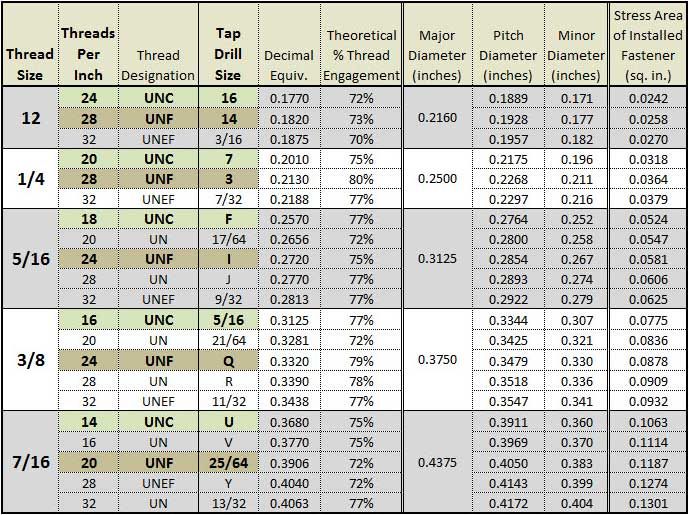The width and height of the screenshot is (689, 515).
Task: Select decimal equivalent 0.3438 cell
Action: (289, 401)
